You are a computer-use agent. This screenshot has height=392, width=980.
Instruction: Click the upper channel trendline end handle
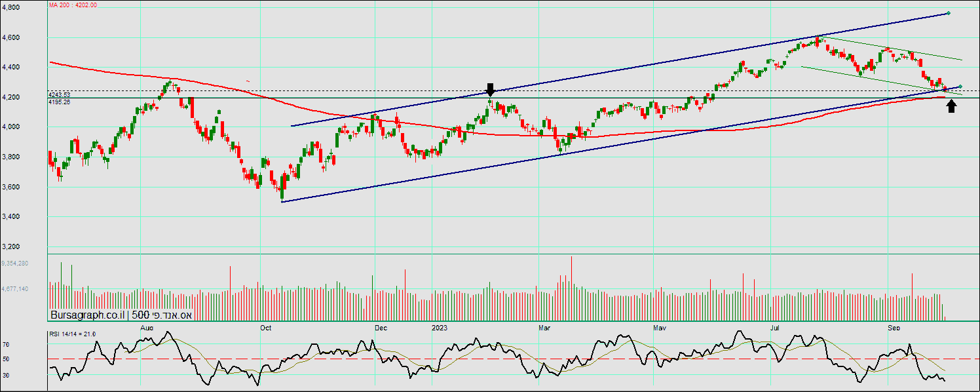coord(949,13)
